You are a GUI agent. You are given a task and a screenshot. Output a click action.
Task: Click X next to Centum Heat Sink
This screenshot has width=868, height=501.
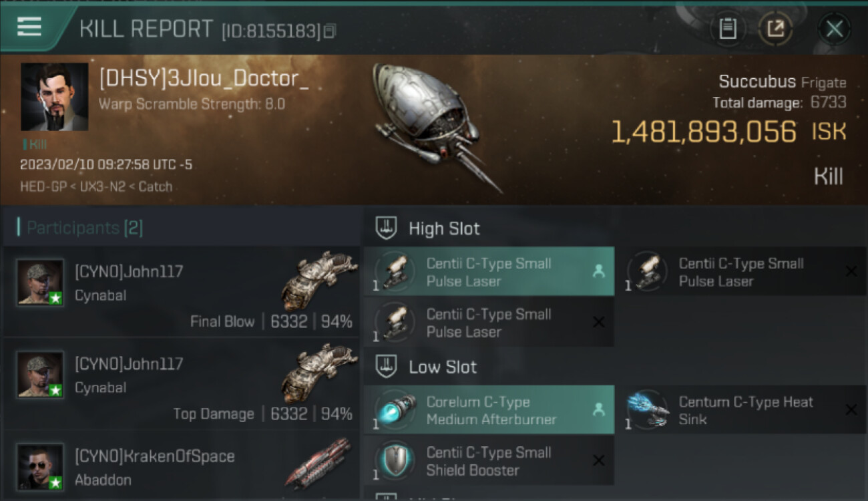pyautogui.click(x=851, y=409)
